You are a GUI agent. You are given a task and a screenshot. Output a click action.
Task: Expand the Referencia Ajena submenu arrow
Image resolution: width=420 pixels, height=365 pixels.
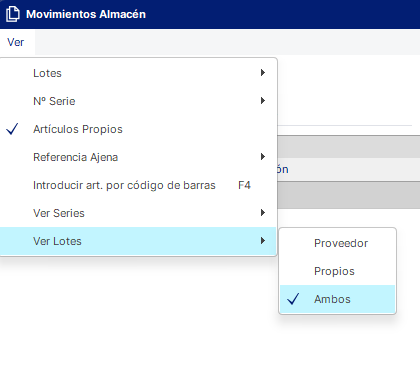263,157
